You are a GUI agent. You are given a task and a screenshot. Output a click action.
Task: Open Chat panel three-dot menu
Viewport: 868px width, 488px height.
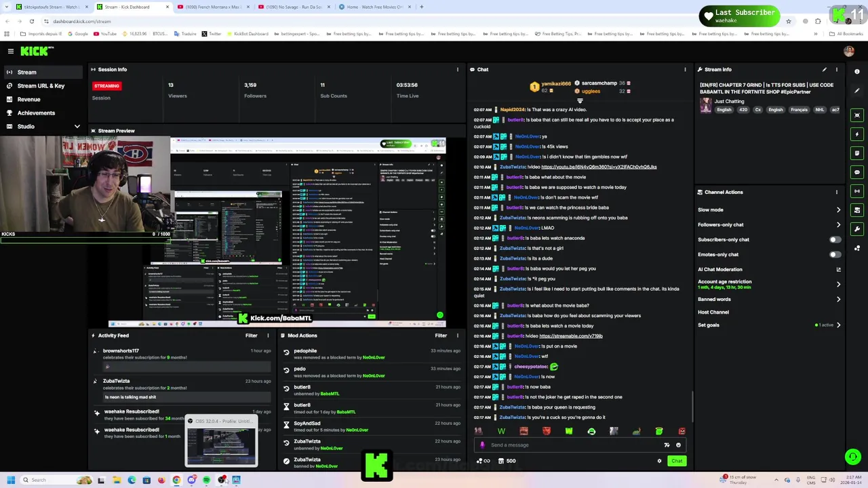tap(685, 69)
